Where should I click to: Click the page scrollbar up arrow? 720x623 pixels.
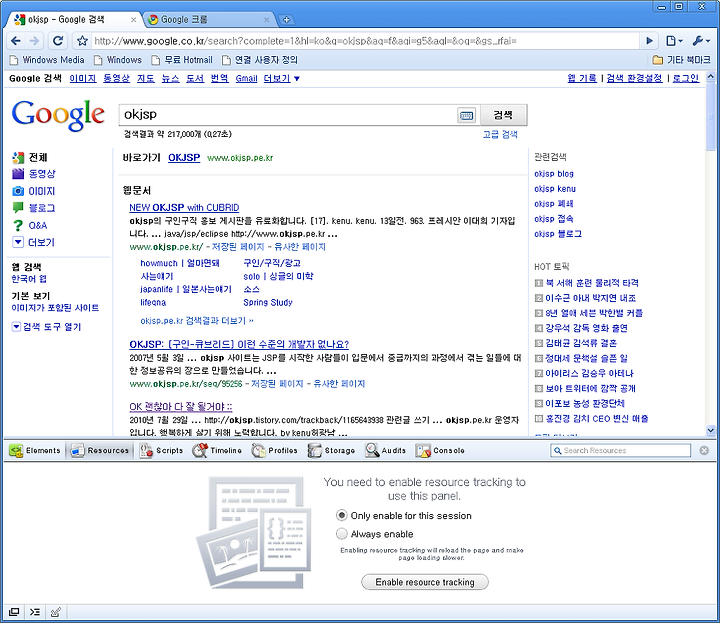click(x=710, y=76)
